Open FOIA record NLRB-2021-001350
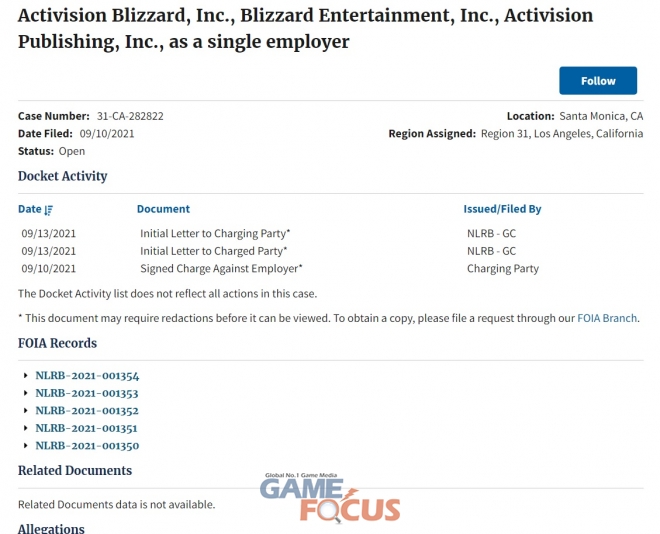Screen dimensions: 660x534 (x=87, y=446)
